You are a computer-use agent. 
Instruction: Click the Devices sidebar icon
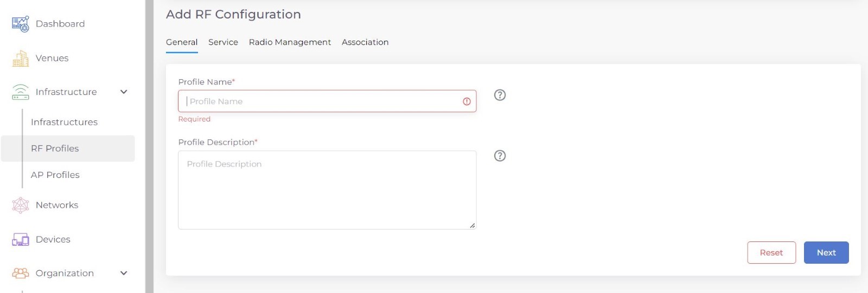[21, 239]
